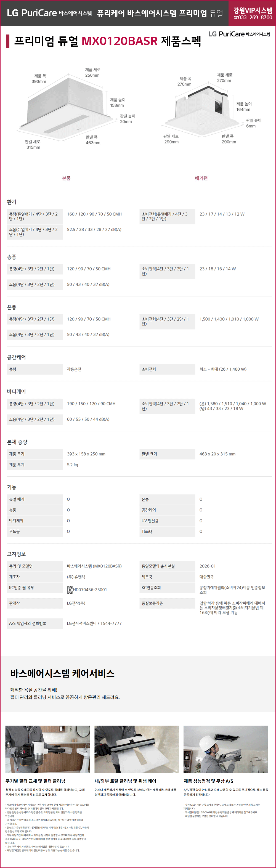Image resolution: width=276 pixels, height=868 pixels.
Task: Click the 바스에어시스템 케어서비스 heading
Action: coord(62,673)
